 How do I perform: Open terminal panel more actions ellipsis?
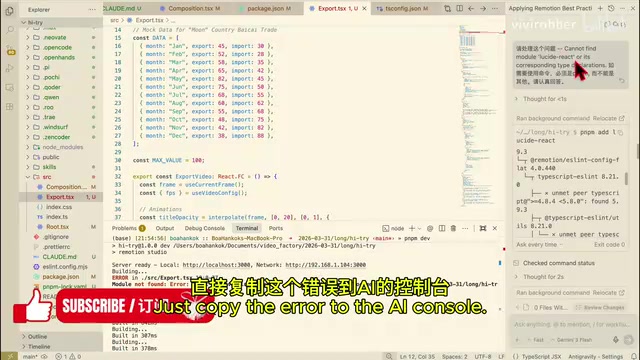(465, 229)
